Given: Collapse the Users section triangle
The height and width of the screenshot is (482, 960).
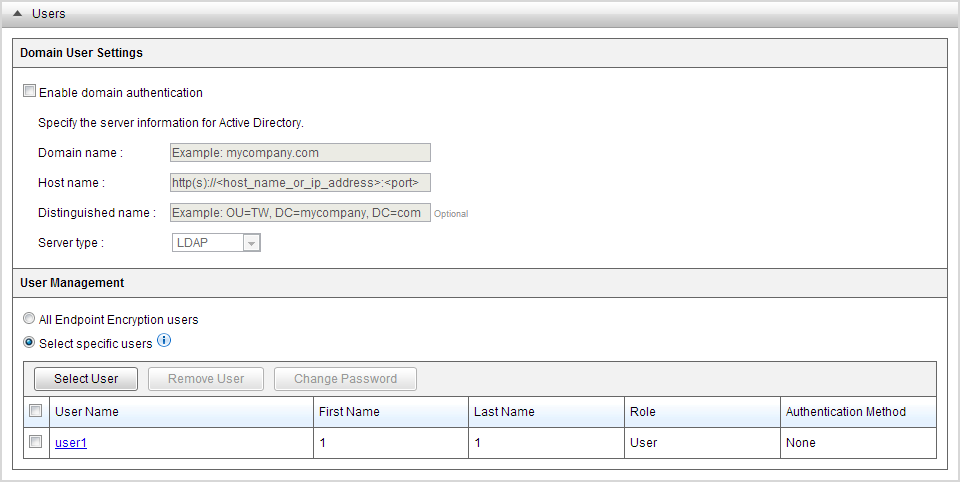Looking at the screenshot, I should 18,13.
